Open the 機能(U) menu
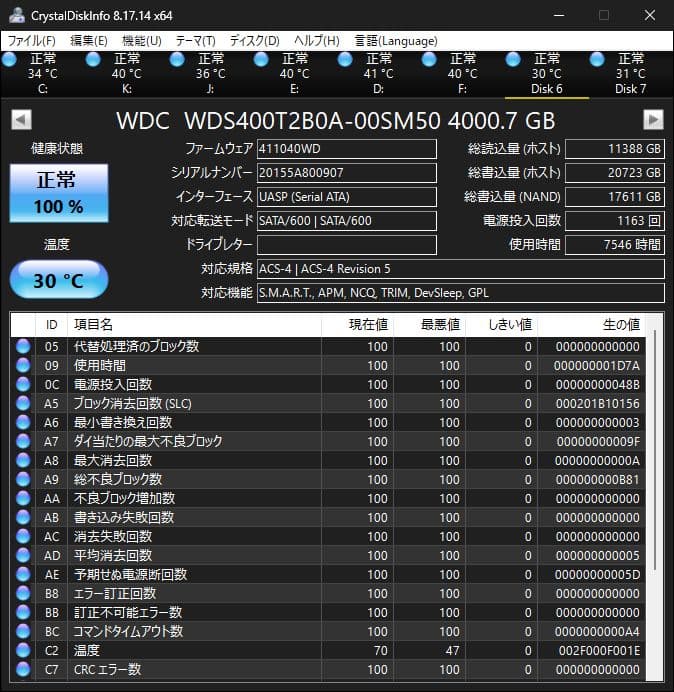This screenshot has width=674, height=692. pos(142,41)
